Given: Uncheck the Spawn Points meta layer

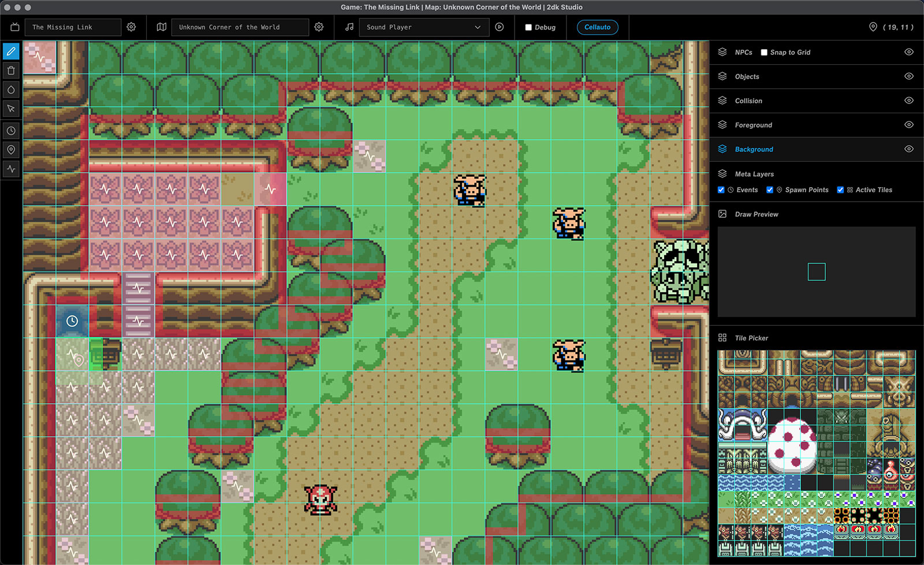Looking at the screenshot, I should tap(770, 190).
